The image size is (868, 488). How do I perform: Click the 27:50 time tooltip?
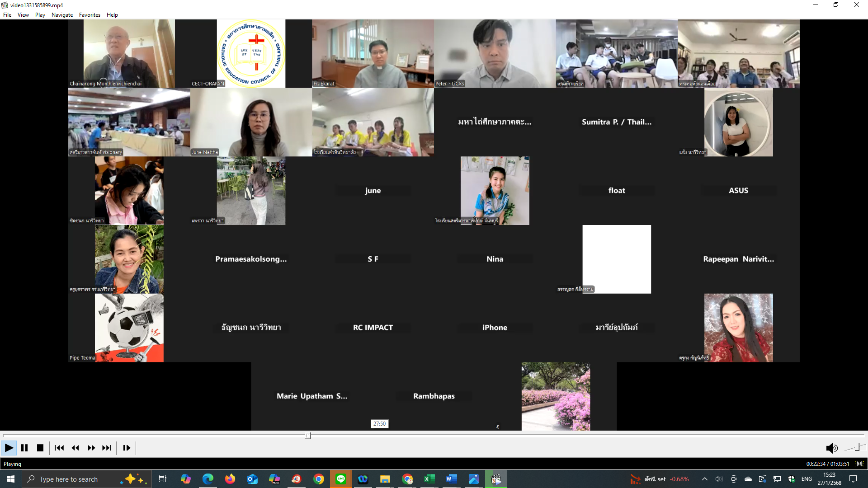coord(380,424)
